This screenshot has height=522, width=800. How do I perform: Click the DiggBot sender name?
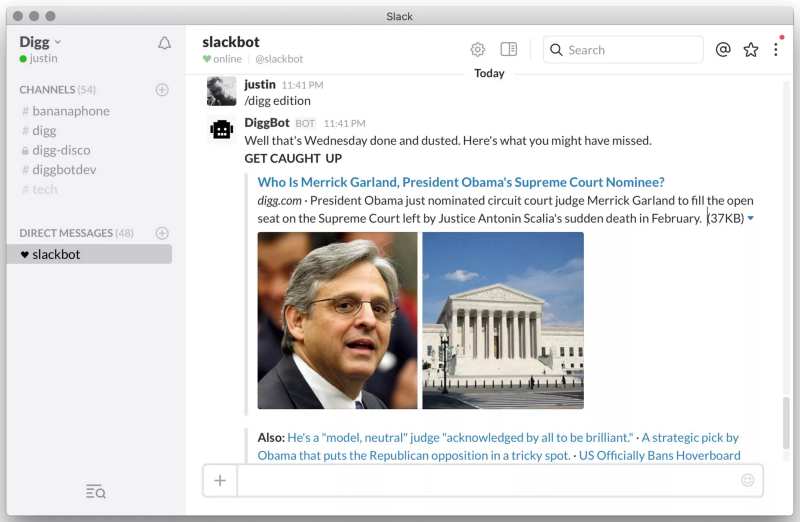point(267,123)
